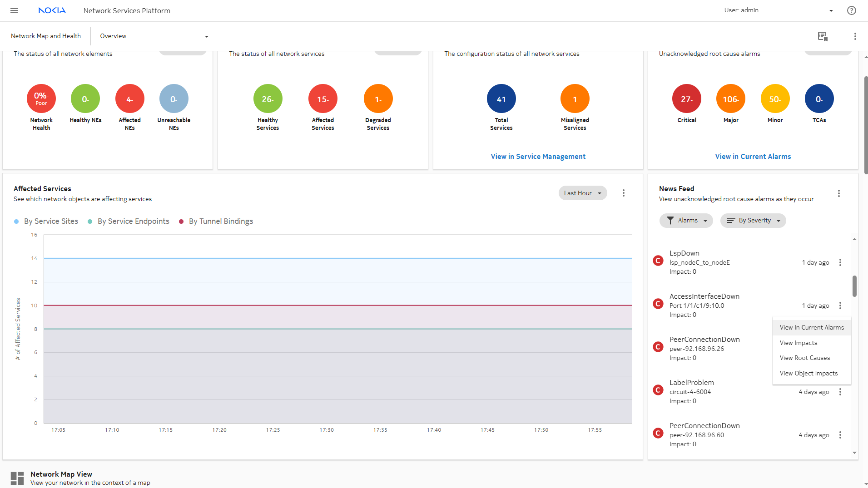Select View In Current Alarms menu item

(x=812, y=327)
